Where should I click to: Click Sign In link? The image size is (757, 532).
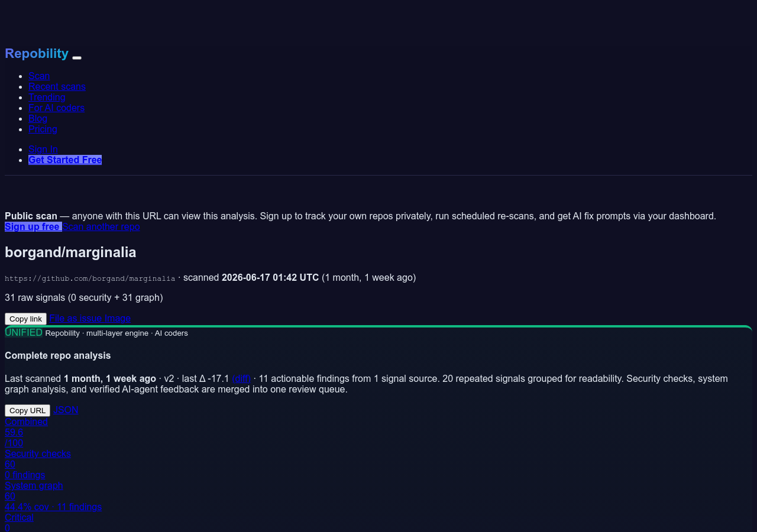(43, 149)
